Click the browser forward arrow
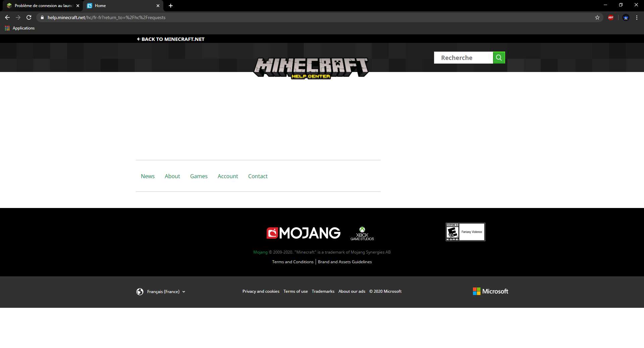Screen dimensions: 644x348 click(18, 17)
